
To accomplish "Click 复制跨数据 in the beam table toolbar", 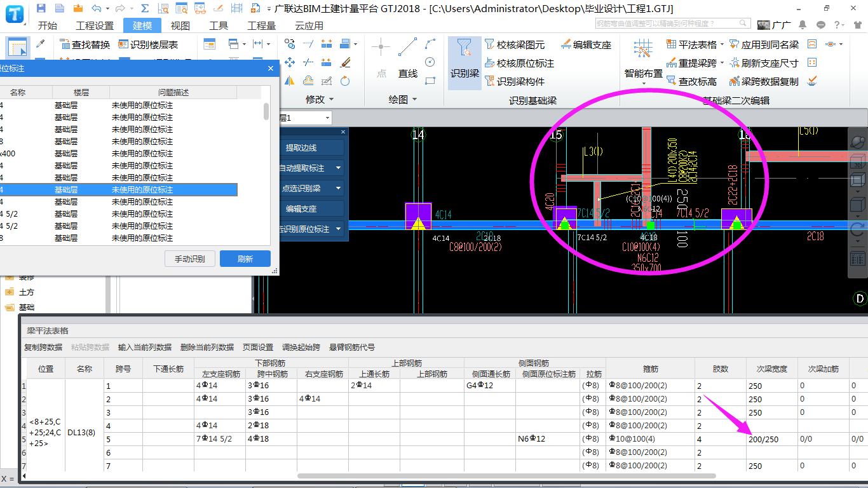I will pos(43,348).
